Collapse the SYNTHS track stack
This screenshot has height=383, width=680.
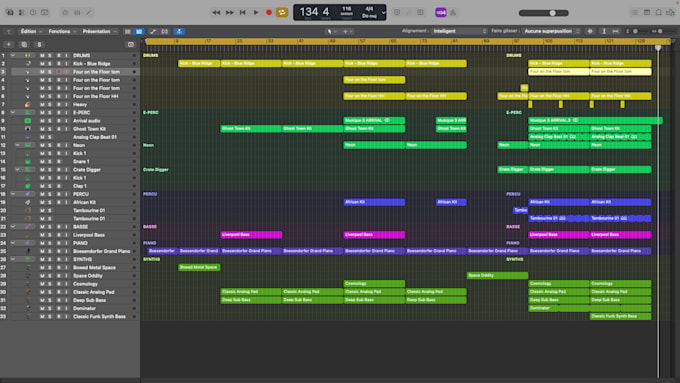13,259
